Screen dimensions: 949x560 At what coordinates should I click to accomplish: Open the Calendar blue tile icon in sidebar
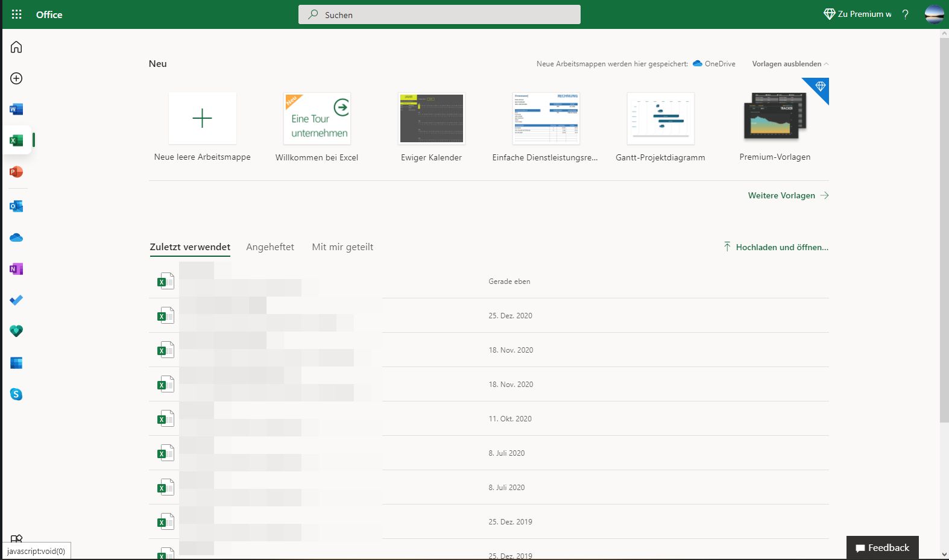[16, 363]
